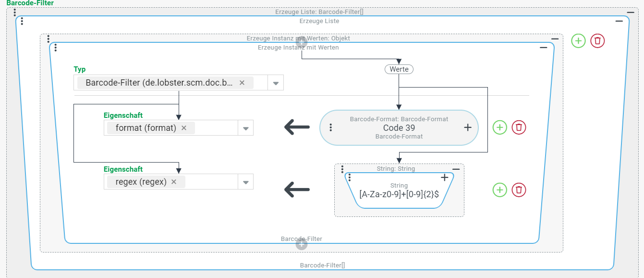Click the plus icon on String block
Image resolution: width=644 pixels, height=278 pixels.
(x=445, y=177)
